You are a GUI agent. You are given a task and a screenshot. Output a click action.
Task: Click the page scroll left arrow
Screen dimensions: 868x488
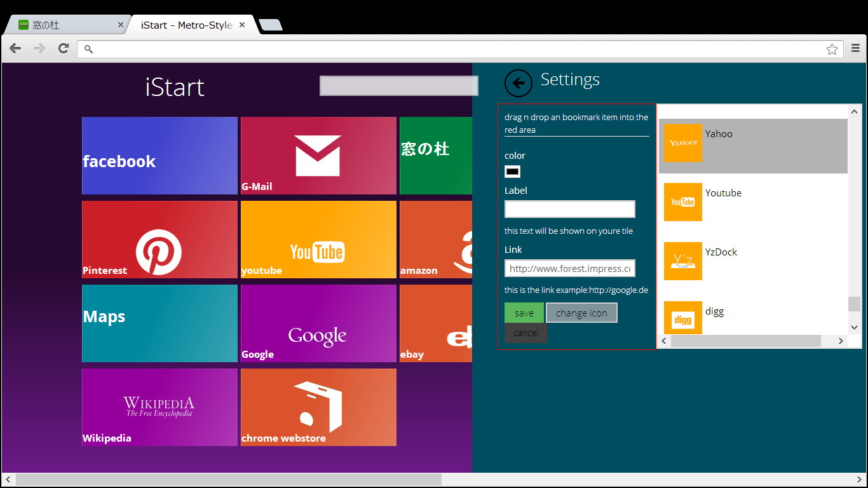click(x=8, y=479)
